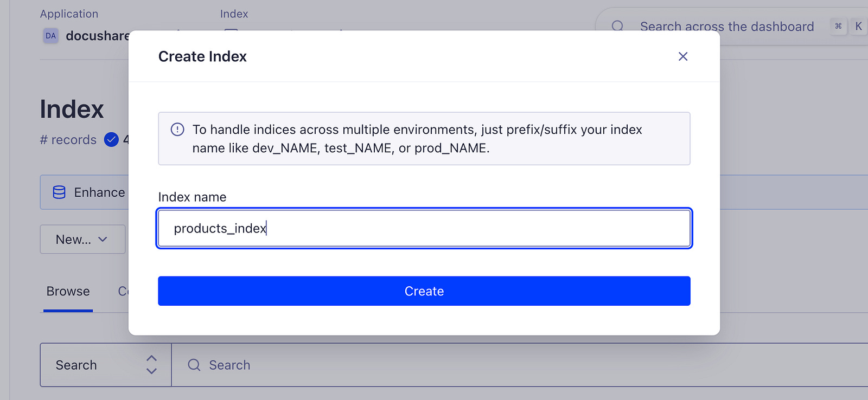The image size is (868, 400).
Task: Click the Enhance button label
Action: 99,192
